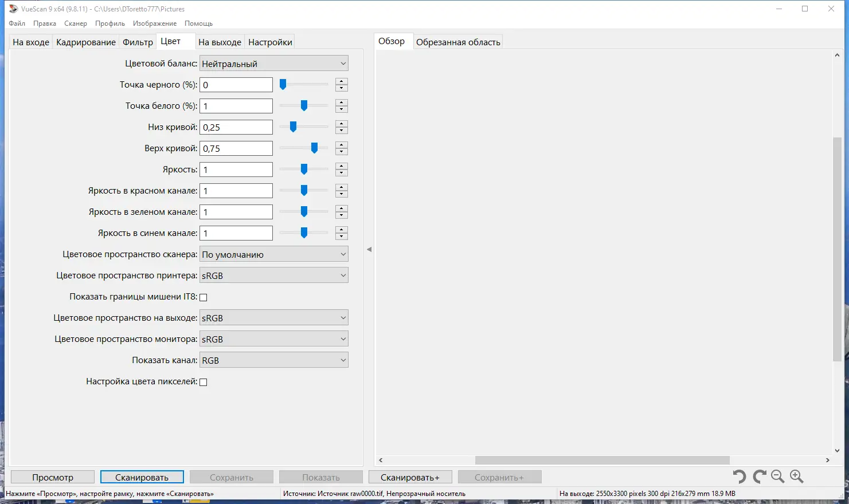
Task: Click the 'Точка черного' slider handle
Action: click(x=283, y=85)
